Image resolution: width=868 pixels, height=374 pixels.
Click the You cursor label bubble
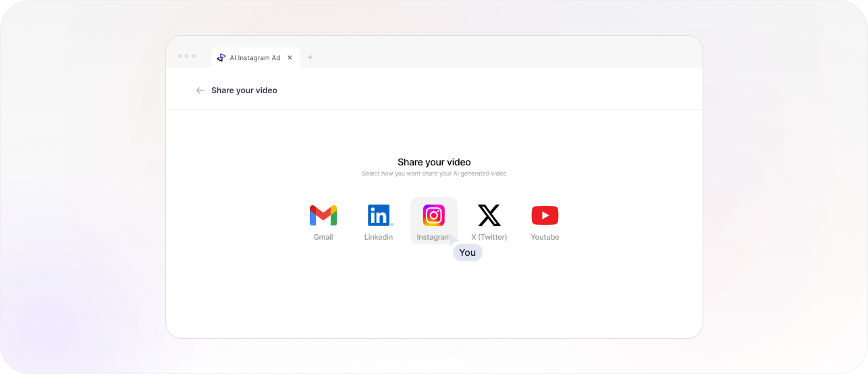[468, 252]
